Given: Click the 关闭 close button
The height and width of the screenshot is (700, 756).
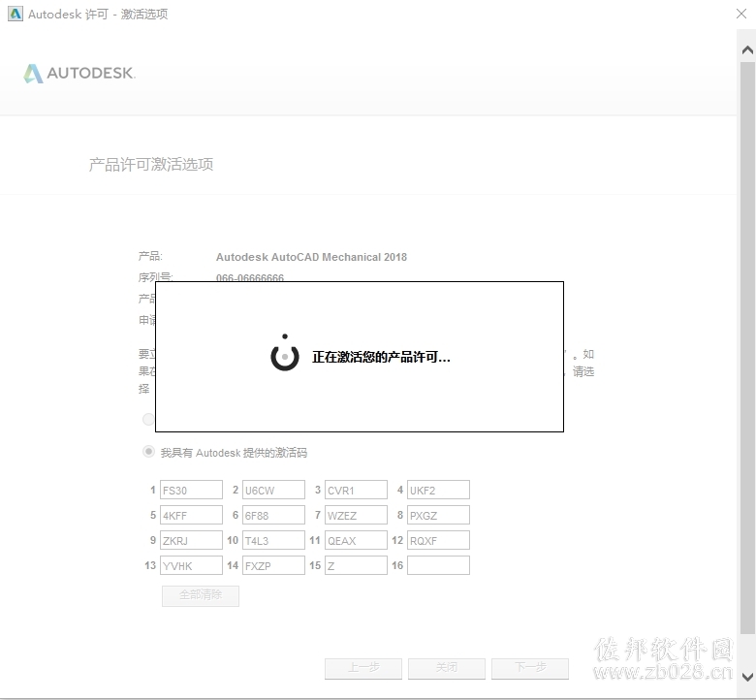Looking at the screenshot, I should (447, 669).
